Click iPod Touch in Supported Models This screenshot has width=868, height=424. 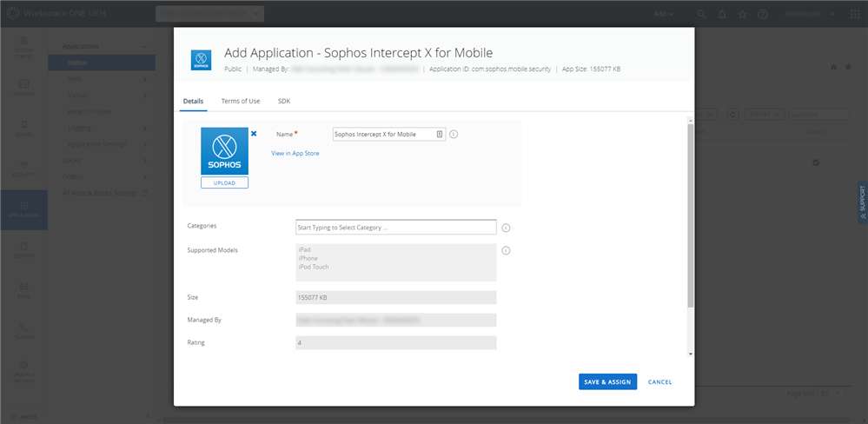point(314,267)
